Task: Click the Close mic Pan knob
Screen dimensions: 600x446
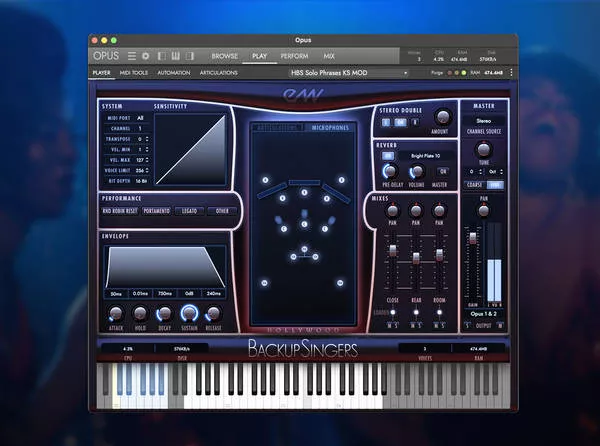Action: [392, 211]
